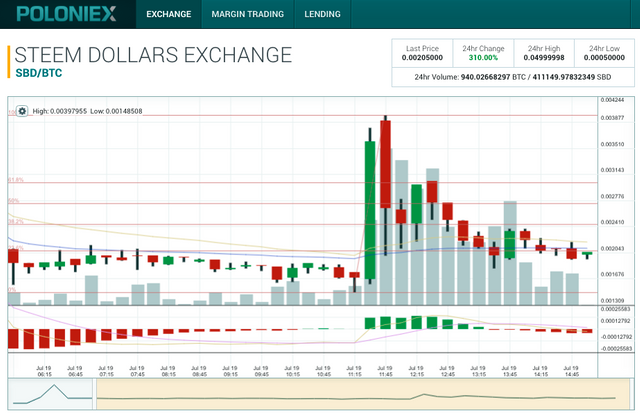The width and height of the screenshot is (640, 415).
Task: Go to the Lending tab
Action: click(322, 14)
